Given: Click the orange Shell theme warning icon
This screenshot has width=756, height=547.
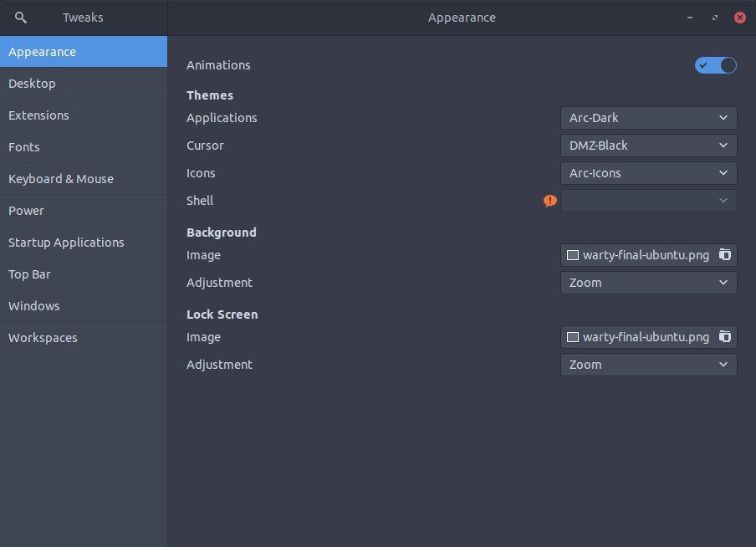Looking at the screenshot, I should click(x=549, y=201).
